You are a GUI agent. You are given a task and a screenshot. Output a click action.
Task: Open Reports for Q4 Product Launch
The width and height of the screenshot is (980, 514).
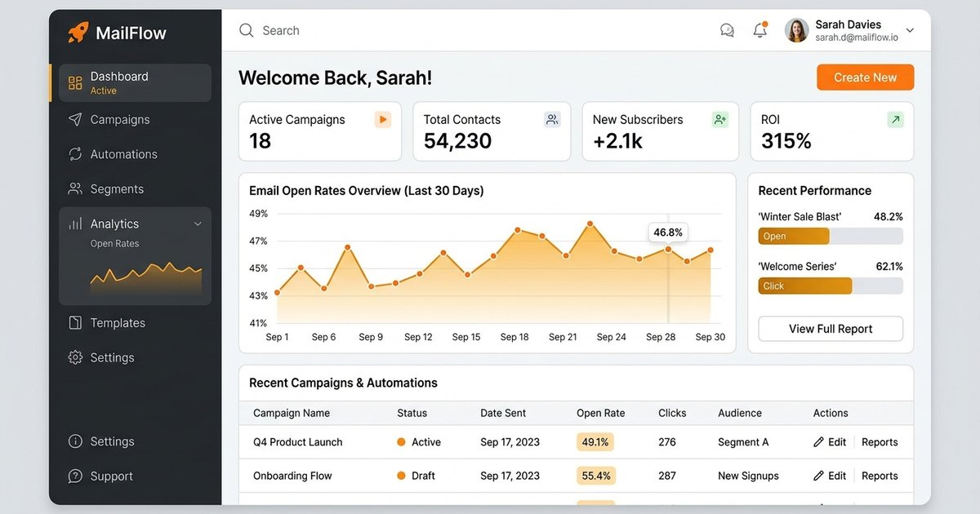[x=880, y=442]
